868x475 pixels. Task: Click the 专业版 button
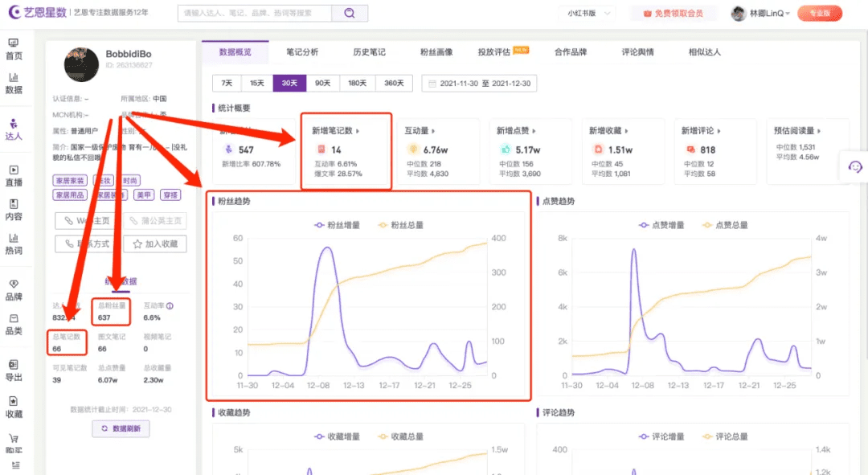click(820, 14)
